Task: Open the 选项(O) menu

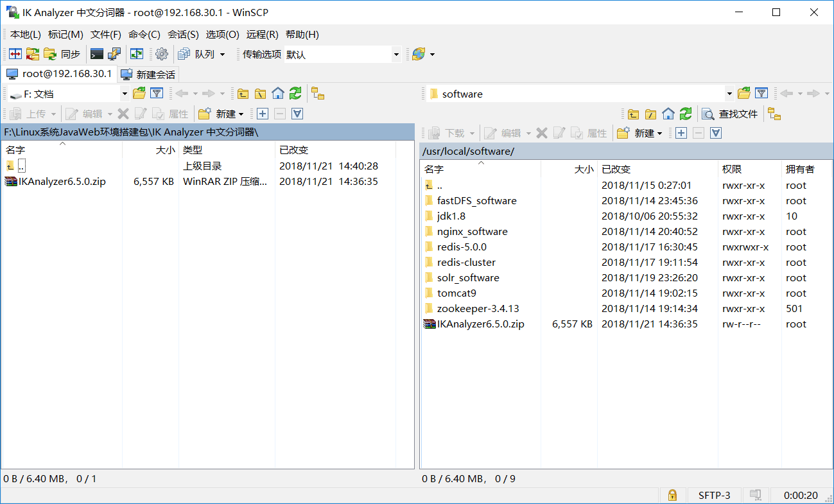Action: (x=222, y=35)
